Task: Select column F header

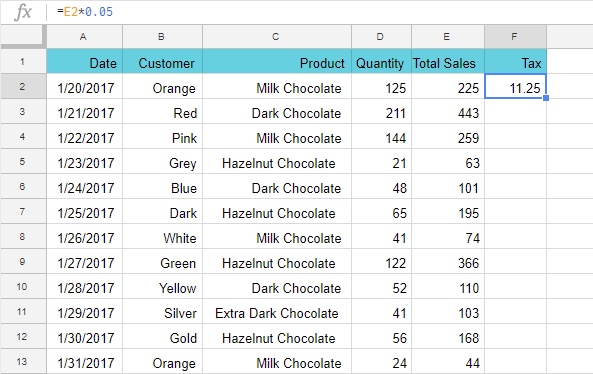Action: (515, 37)
